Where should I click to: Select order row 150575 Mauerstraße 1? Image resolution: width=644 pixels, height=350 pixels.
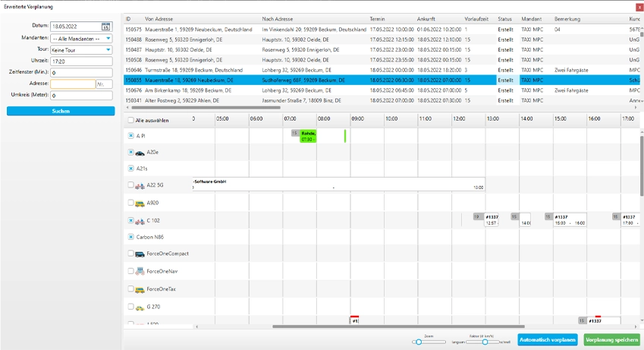click(x=382, y=30)
